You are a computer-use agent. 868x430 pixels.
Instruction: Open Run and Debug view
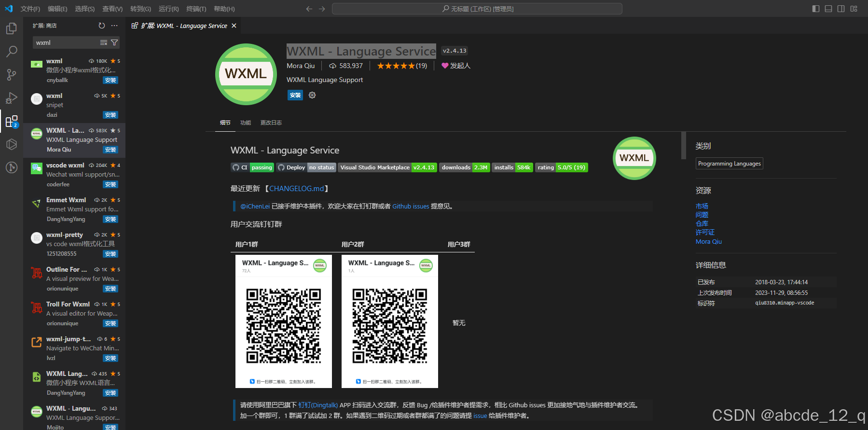(x=12, y=98)
